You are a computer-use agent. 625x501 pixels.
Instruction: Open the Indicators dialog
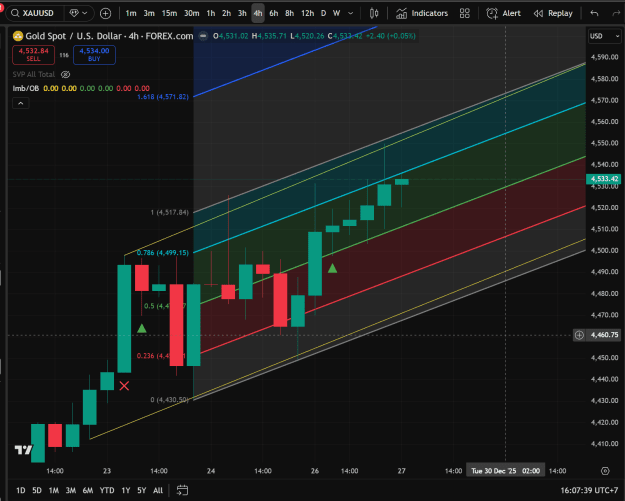click(x=422, y=13)
